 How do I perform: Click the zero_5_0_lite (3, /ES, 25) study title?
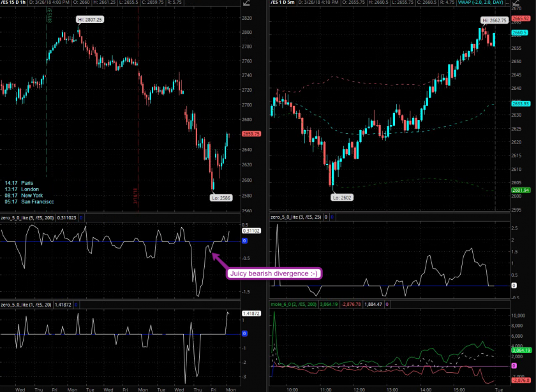(296, 217)
